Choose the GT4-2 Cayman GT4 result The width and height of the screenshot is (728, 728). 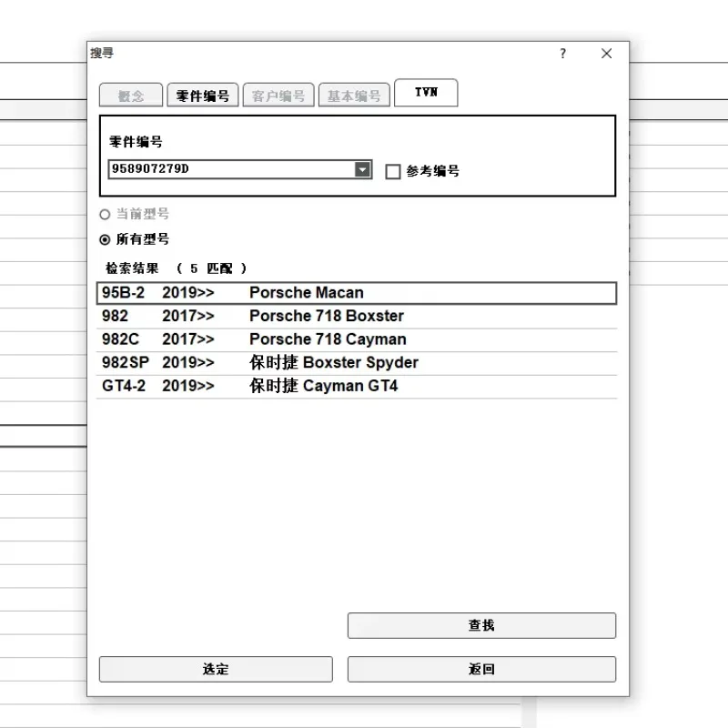click(x=357, y=386)
